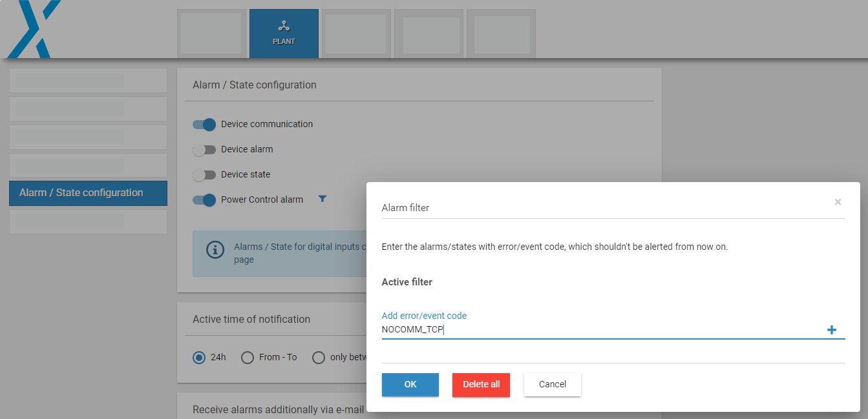This screenshot has width=868, height=419.
Task: Expand the Power Control alarm filter dropdown arrow
Action: pos(323,199)
